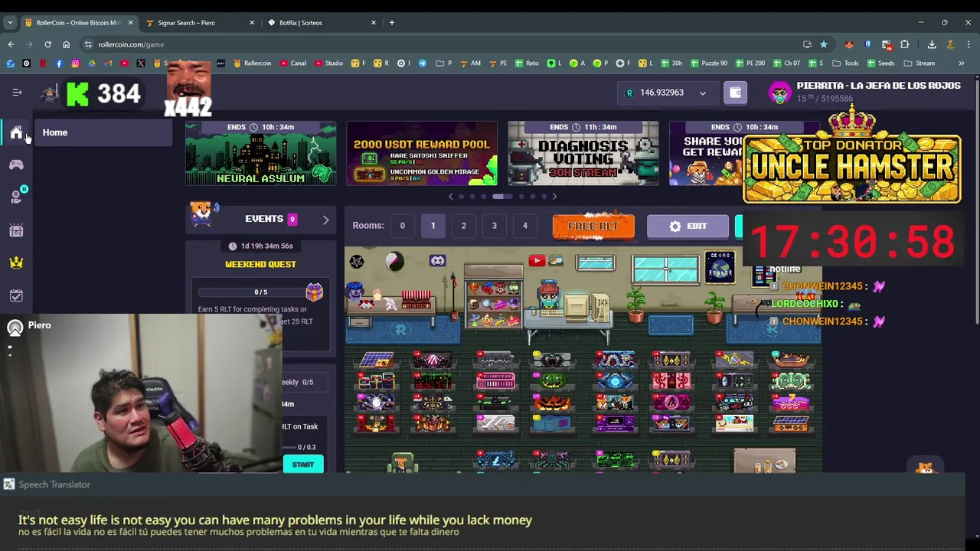Select room 1 tab
The image size is (980, 551).
tap(433, 226)
